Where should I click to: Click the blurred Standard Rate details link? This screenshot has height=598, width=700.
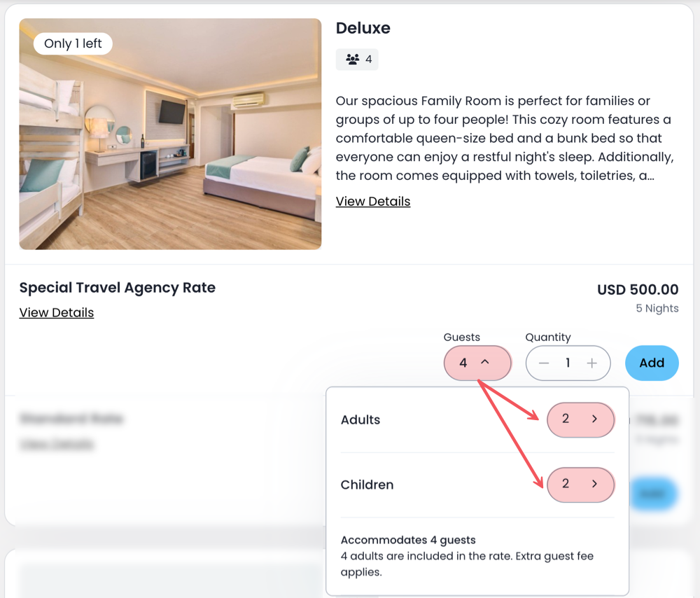(56, 444)
